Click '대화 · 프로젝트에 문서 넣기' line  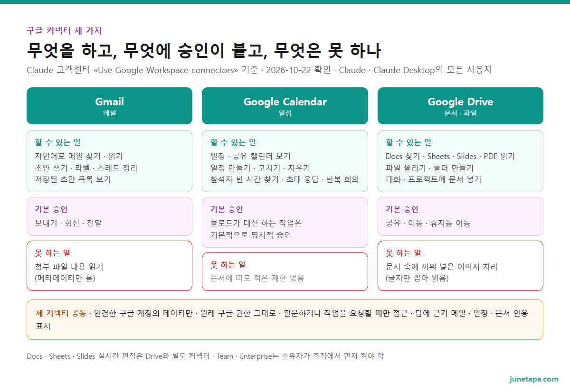point(433,179)
